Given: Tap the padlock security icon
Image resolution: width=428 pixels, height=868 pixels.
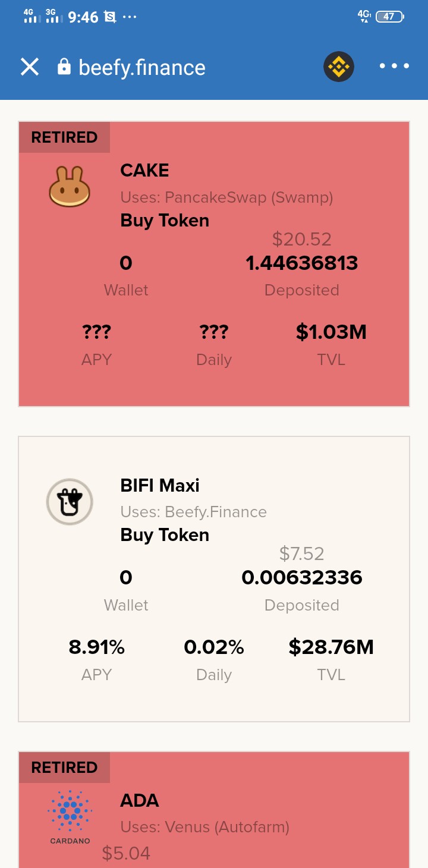Looking at the screenshot, I should 64,67.
